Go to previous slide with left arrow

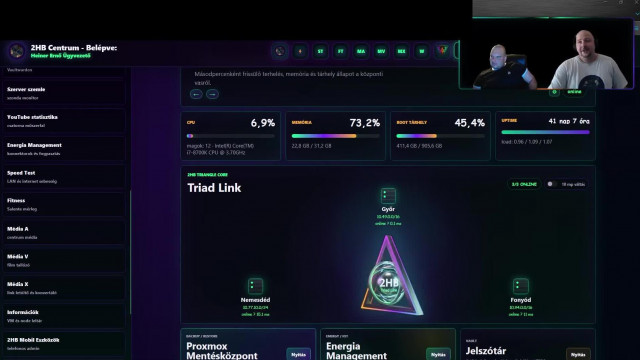(x=196, y=94)
